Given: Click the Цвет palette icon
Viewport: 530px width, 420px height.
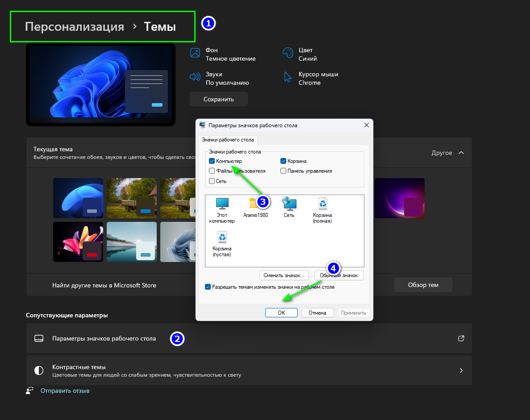Looking at the screenshot, I should pyautogui.click(x=288, y=53).
